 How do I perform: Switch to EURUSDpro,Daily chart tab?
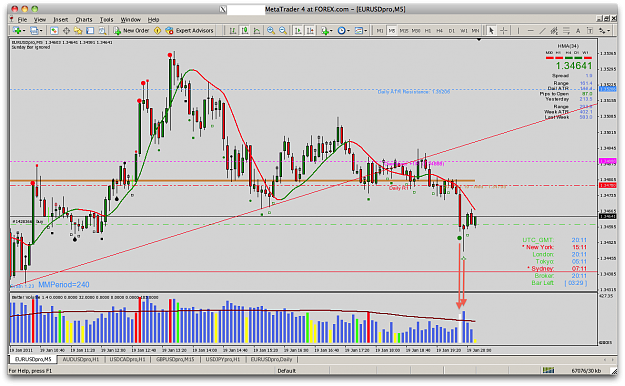tap(271, 359)
